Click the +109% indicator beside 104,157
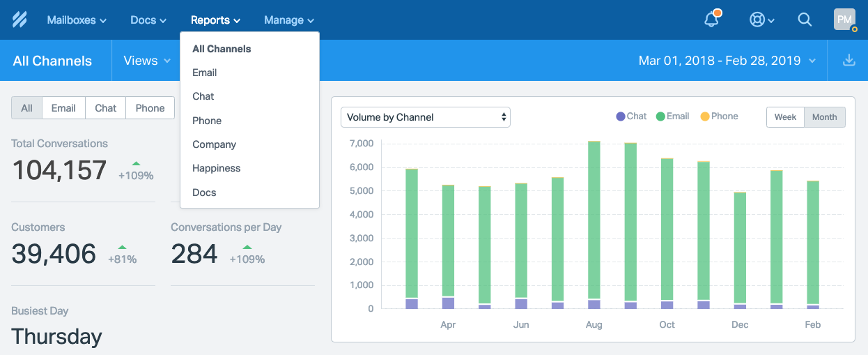868x355 pixels. [x=136, y=171]
